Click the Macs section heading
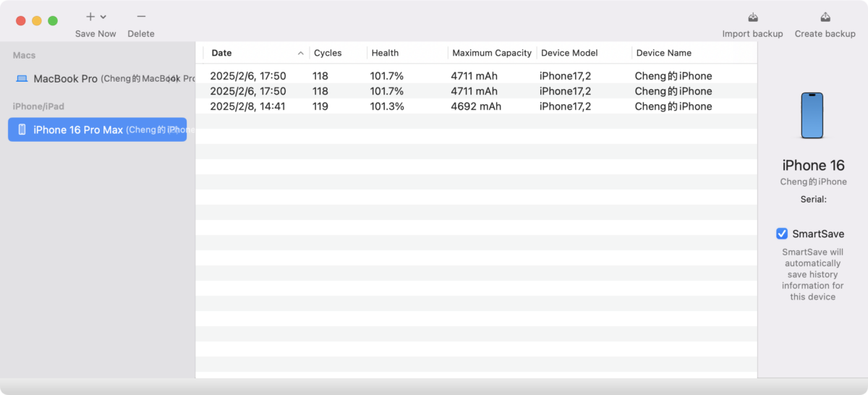 pyautogui.click(x=24, y=56)
